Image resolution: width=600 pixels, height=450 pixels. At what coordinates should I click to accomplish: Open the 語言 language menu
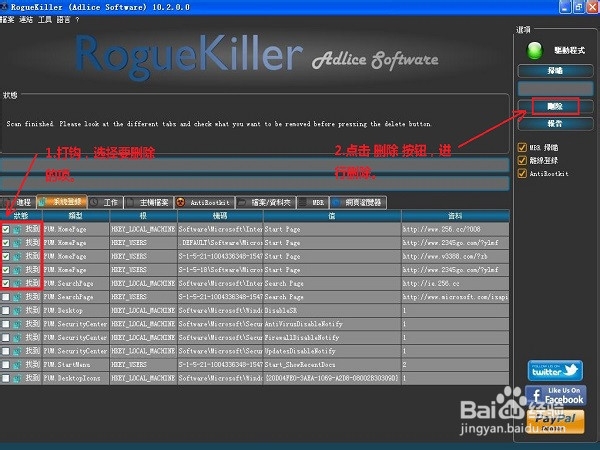(x=64, y=20)
